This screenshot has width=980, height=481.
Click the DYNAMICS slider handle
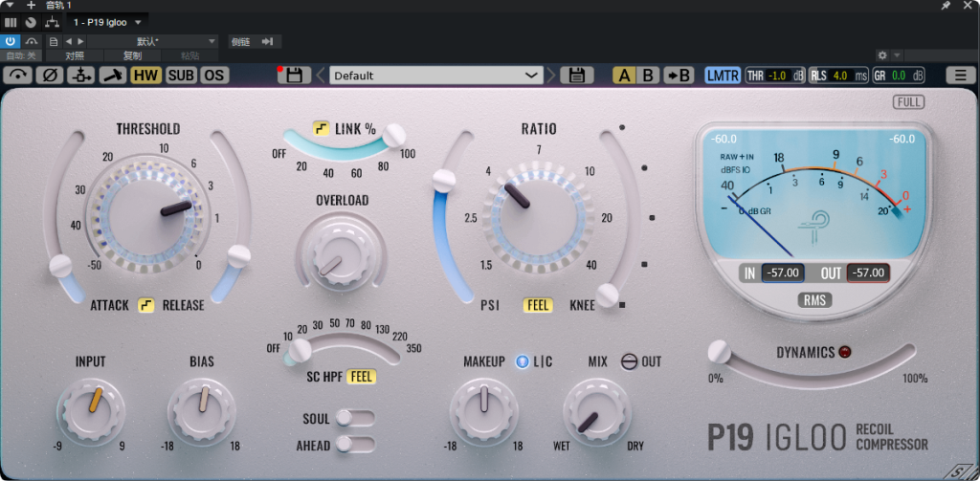(719, 352)
